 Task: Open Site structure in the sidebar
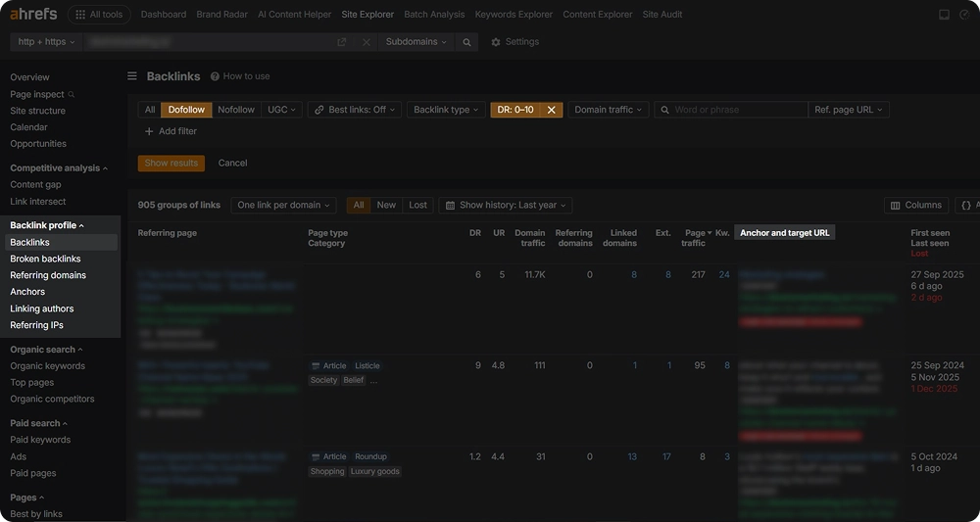point(37,111)
